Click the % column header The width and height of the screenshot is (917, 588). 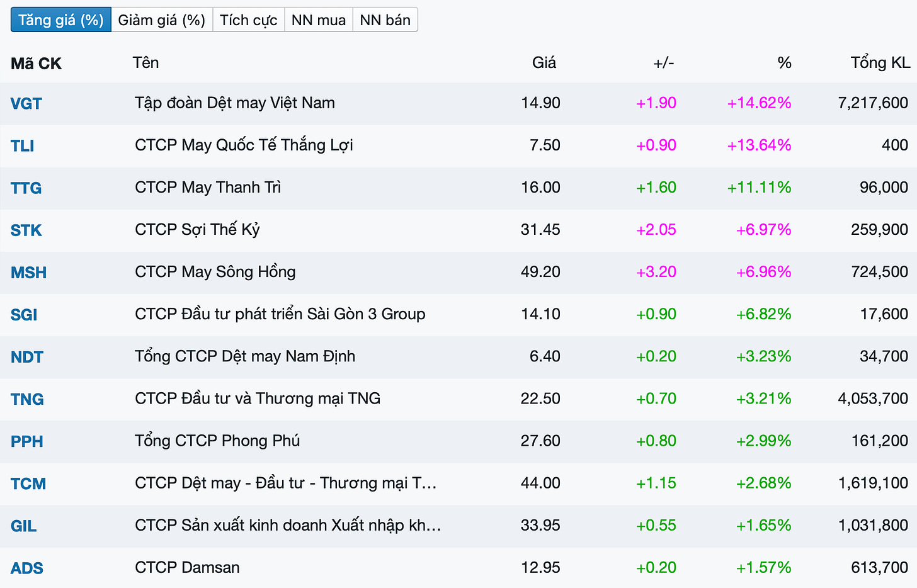tap(784, 62)
